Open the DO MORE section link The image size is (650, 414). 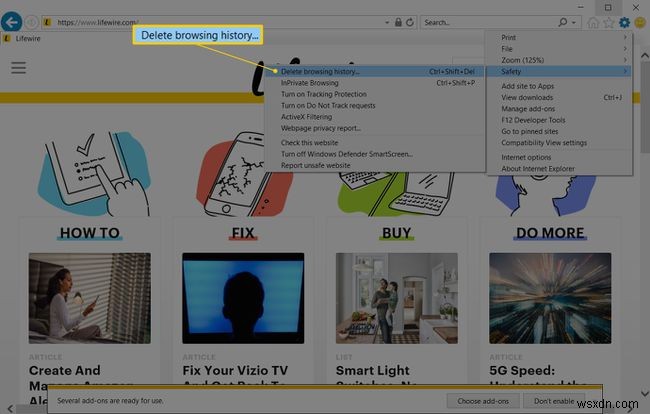pos(550,233)
